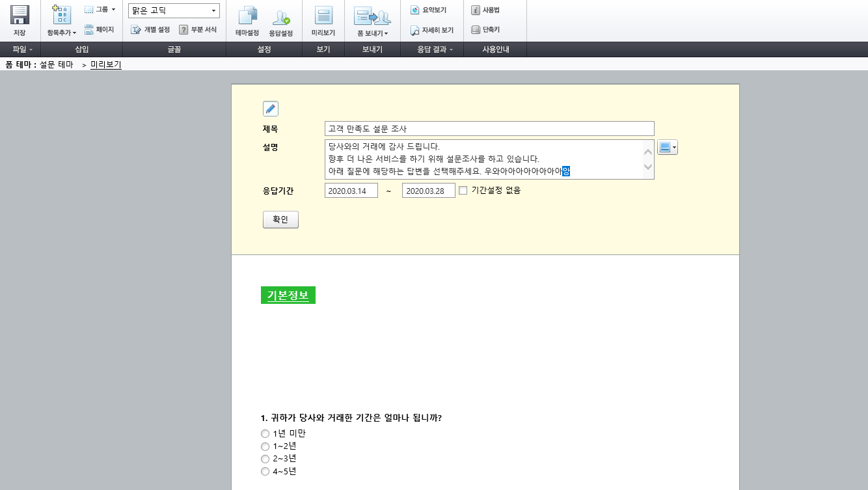Image resolution: width=868 pixels, height=490 pixels.
Task: Select the 2~3년 radio option
Action: tap(265, 459)
